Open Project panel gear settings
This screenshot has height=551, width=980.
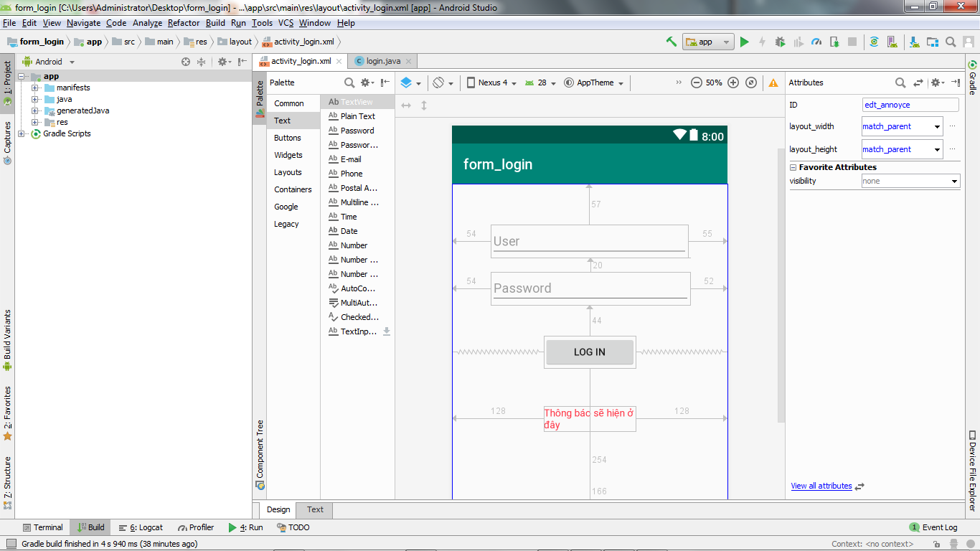[223, 62]
